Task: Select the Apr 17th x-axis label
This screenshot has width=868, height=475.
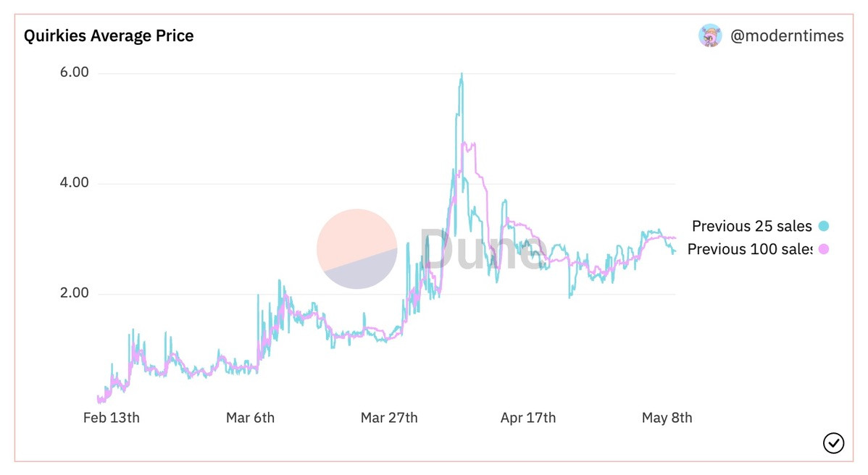Action: point(528,418)
